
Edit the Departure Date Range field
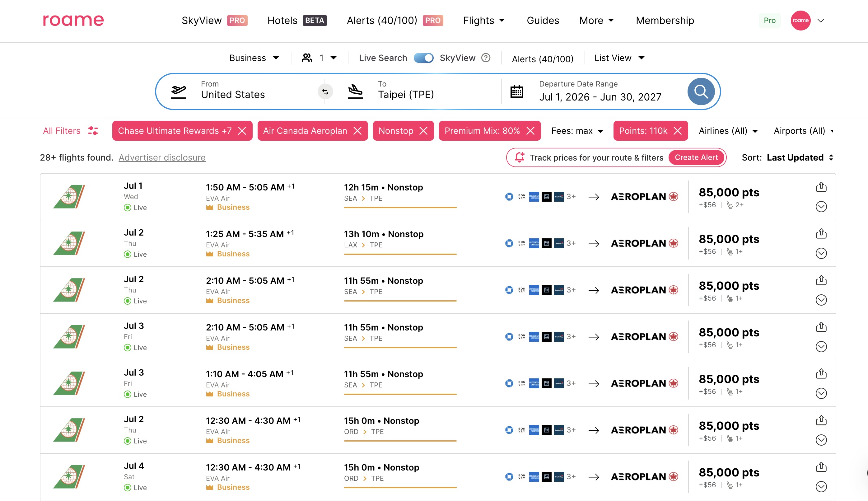tap(600, 91)
